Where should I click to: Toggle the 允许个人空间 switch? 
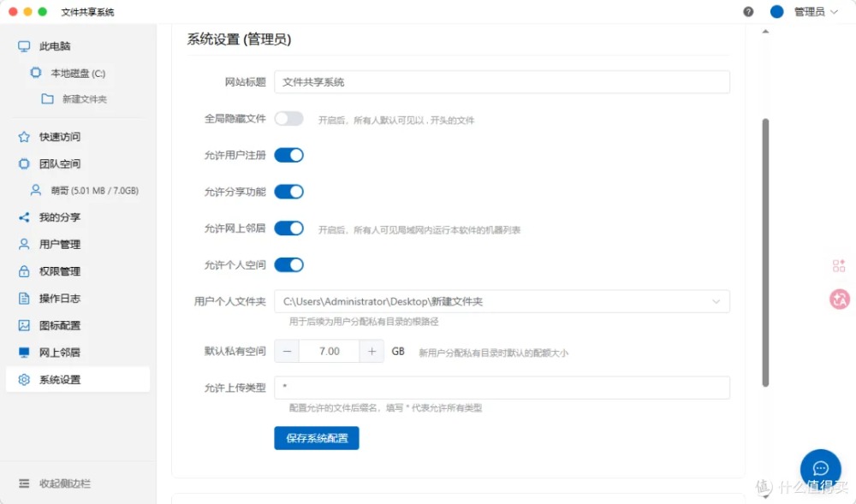coord(288,264)
